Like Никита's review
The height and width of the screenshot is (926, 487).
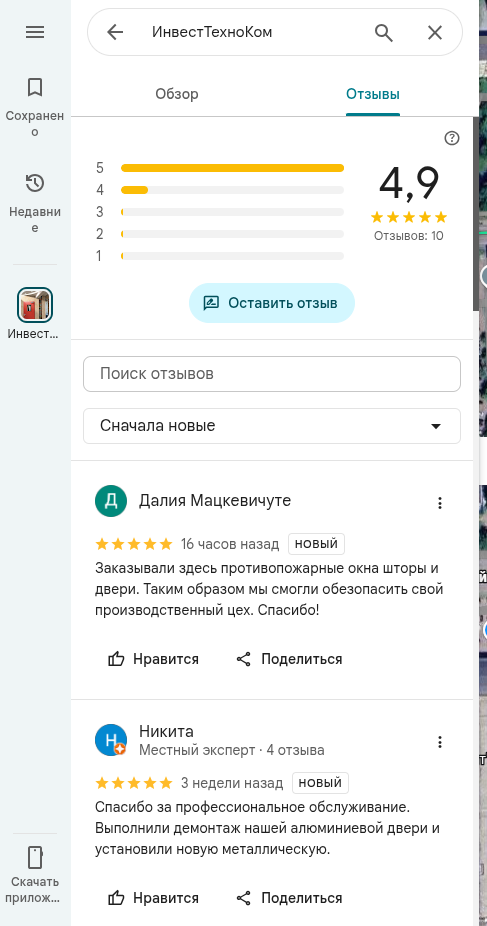(x=153, y=898)
